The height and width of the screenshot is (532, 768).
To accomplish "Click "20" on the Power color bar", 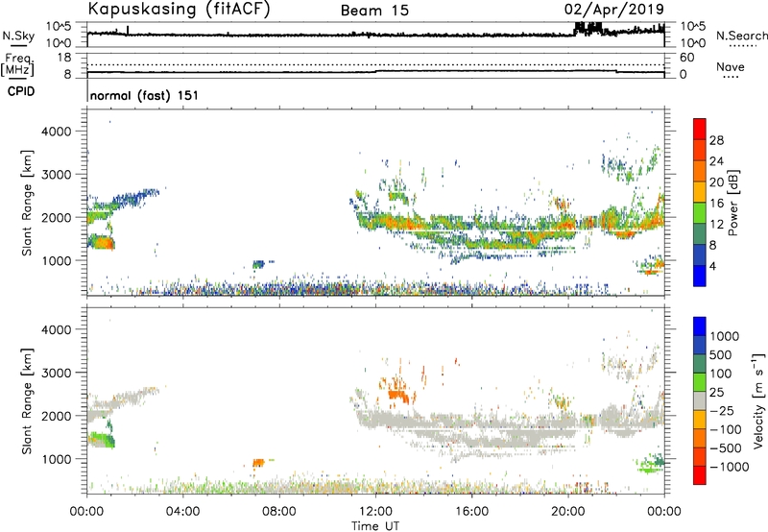I will tap(716, 182).
